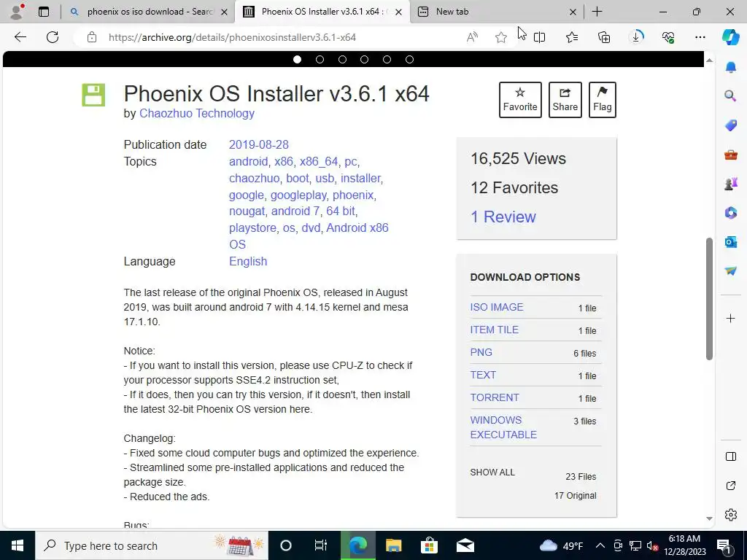Close the phoenix os search tab
The width and height of the screenshot is (747, 560).
coord(225,12)
